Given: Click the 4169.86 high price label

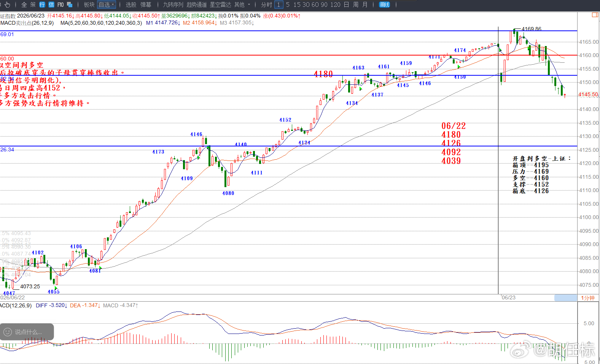Looking at the screenshot, I should pos(531,29).
